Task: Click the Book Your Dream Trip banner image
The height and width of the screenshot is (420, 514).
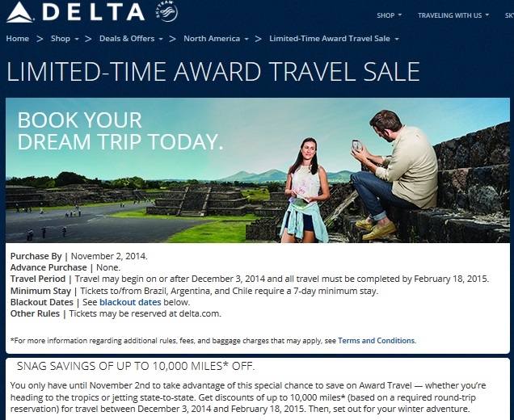Action: click(x=259, y=170)
